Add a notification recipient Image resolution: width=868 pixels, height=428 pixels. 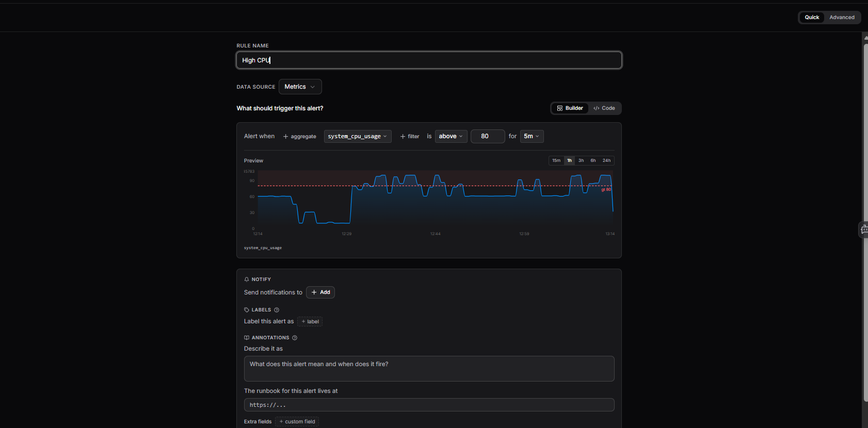320,292
